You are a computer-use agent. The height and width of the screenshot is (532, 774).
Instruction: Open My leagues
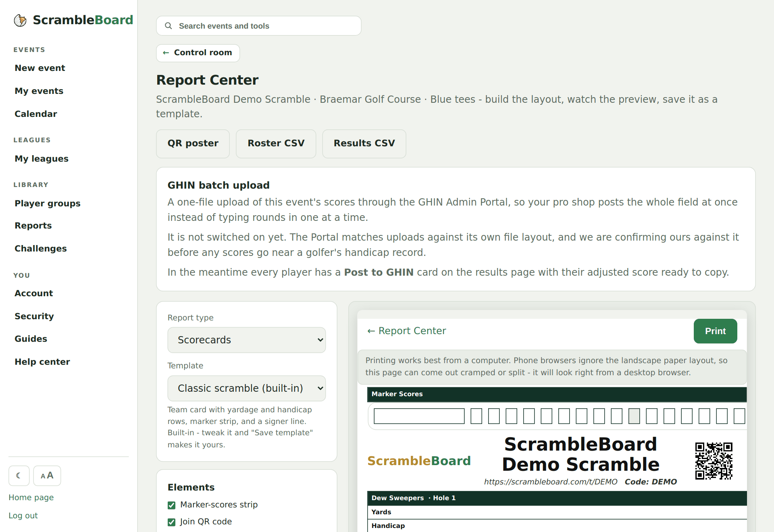tap(42, 159)
